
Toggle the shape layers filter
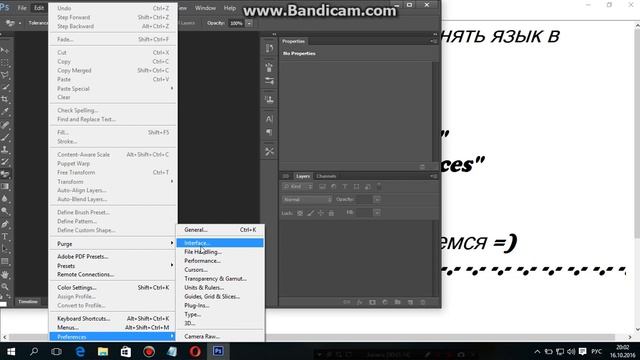tap(356, 187)
